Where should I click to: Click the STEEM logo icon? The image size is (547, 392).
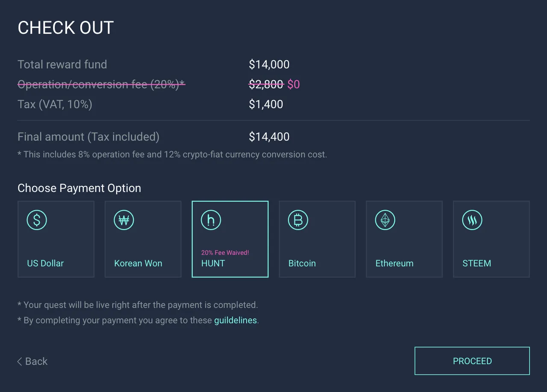(472, 220)
